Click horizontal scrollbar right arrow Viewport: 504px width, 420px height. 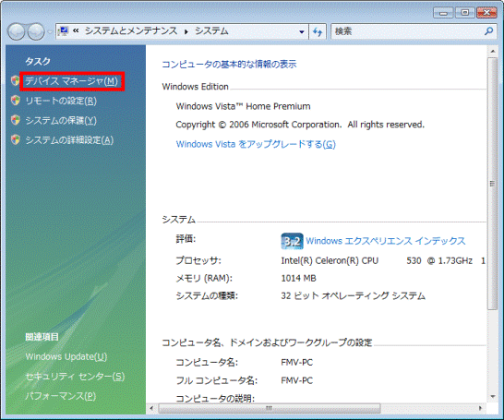click(x=481, y=408)
